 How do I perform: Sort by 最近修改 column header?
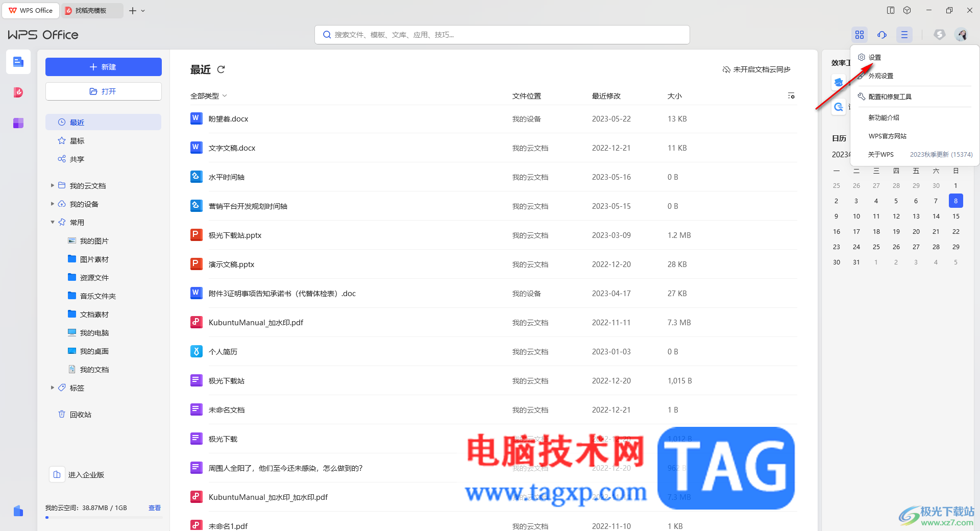(x=606, y=96)
